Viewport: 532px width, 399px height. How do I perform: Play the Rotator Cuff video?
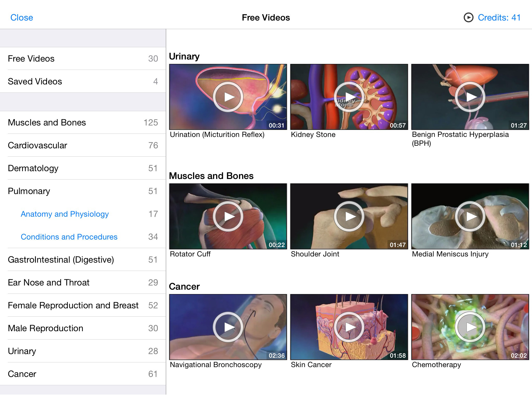pyautogui.click(x=228, y=216)
